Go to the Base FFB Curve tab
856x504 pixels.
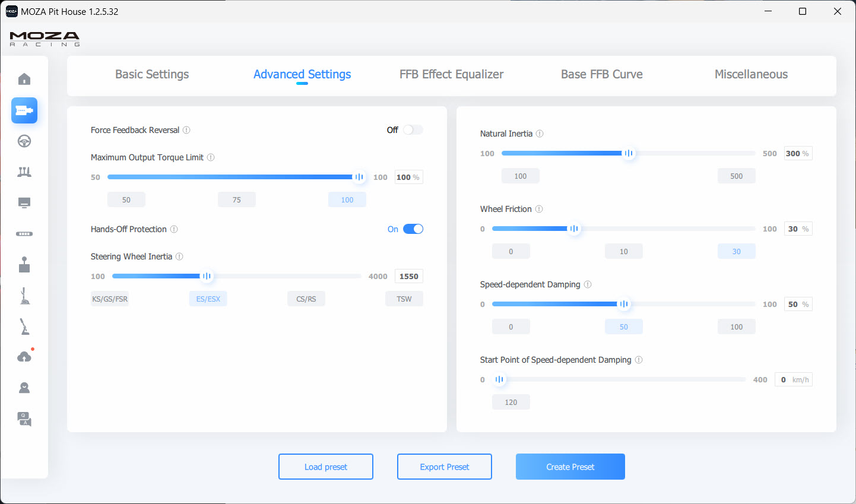click(601, 74)
